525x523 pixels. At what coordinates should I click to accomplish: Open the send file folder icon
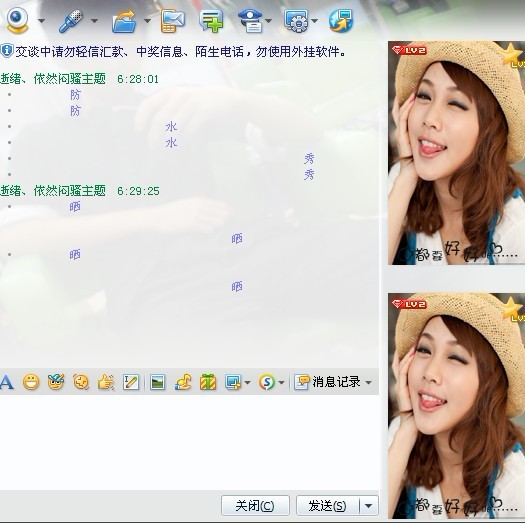[x=124, y=21]
